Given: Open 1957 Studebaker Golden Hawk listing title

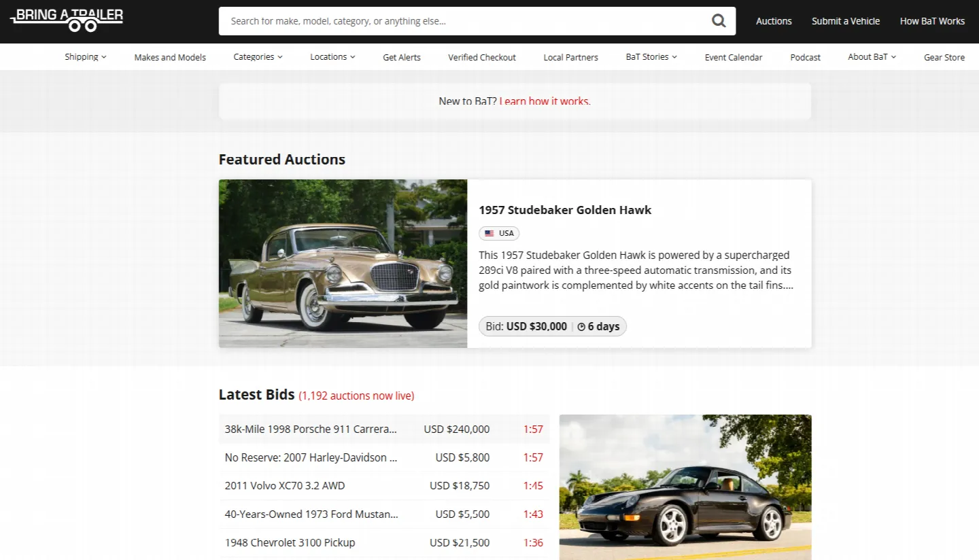Looking at the screenshot, I should coord(565,210).
